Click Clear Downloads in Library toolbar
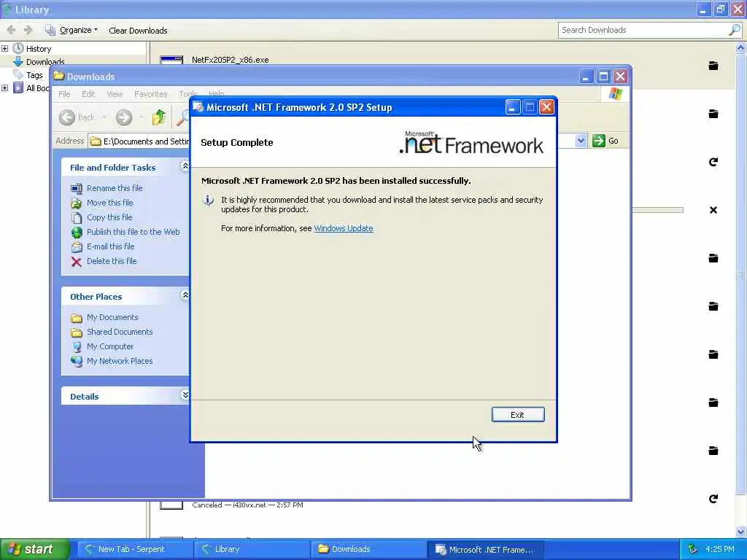This screenshot has height=560, width=747. 138,31
